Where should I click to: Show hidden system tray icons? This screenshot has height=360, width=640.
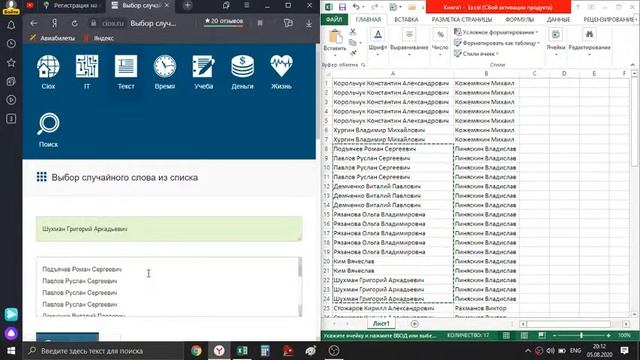(x=528, y=351)
